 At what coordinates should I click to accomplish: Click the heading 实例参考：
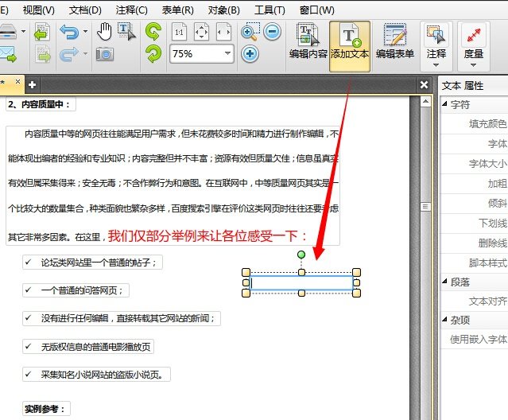click(45, 409)
